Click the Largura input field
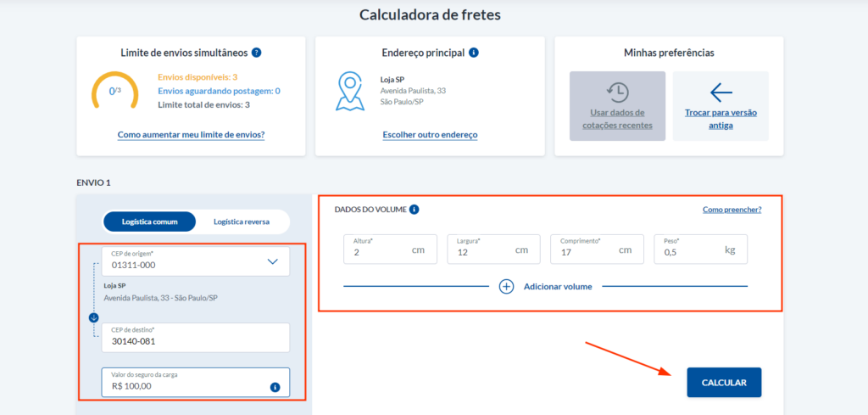868x415 pixels. (x=493, y=249)
